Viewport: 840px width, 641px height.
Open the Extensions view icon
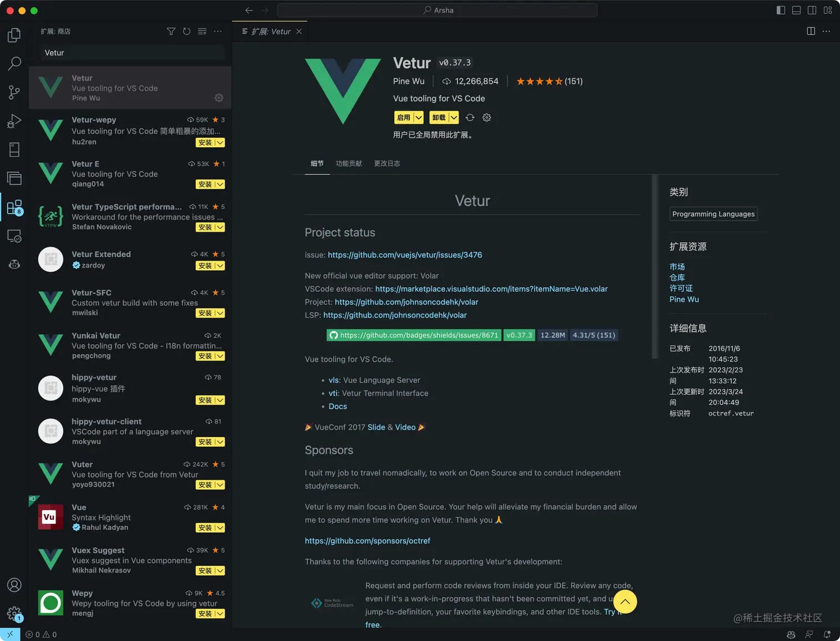[14, 208]
